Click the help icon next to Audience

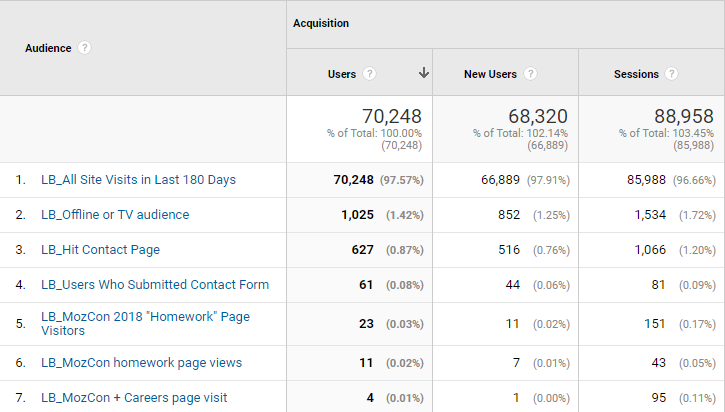85,48
